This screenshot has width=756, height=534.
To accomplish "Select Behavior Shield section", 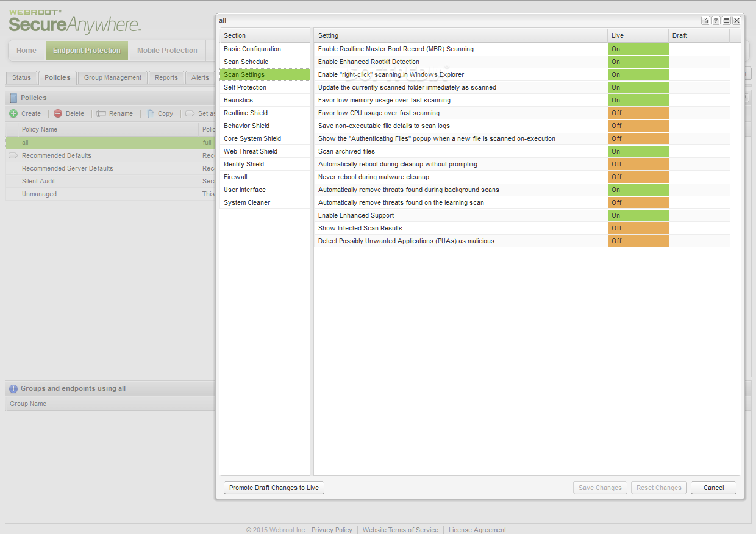I will pos(265,126).
